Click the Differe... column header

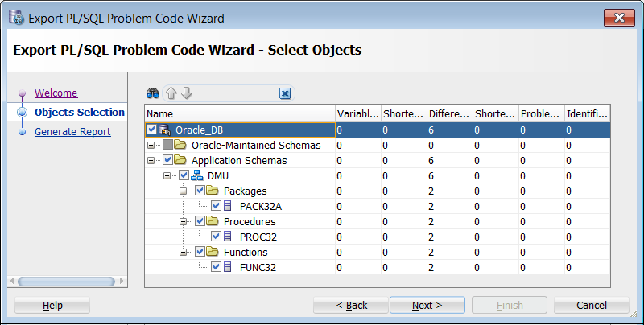450,114
